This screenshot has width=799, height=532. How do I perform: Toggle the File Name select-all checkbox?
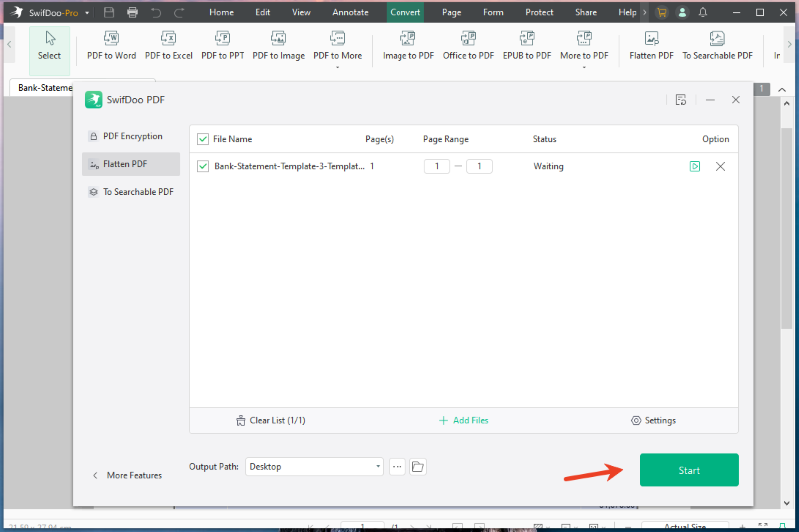pyautogui.click(x=203, y=139)
